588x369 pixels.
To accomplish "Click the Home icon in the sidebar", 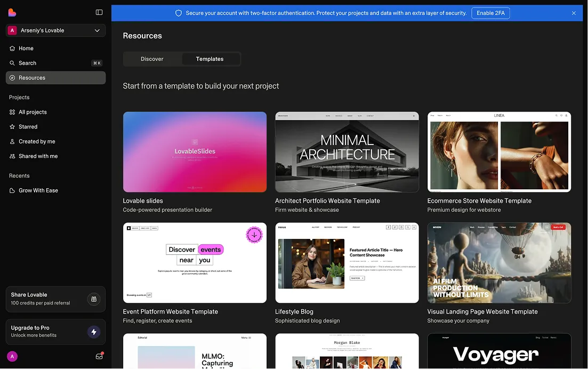I will click(12, 48).
